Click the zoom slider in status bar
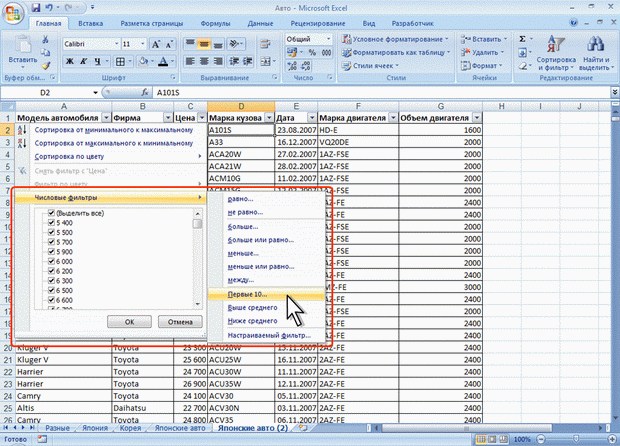The height and width of the screenshot is (446, 620). (x=576, y=439)
